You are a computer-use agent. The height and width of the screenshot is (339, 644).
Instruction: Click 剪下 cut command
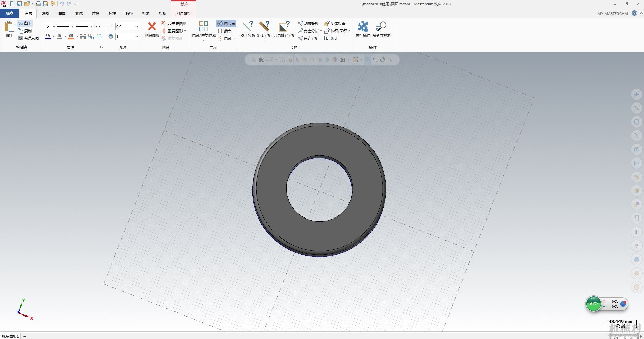25,23
